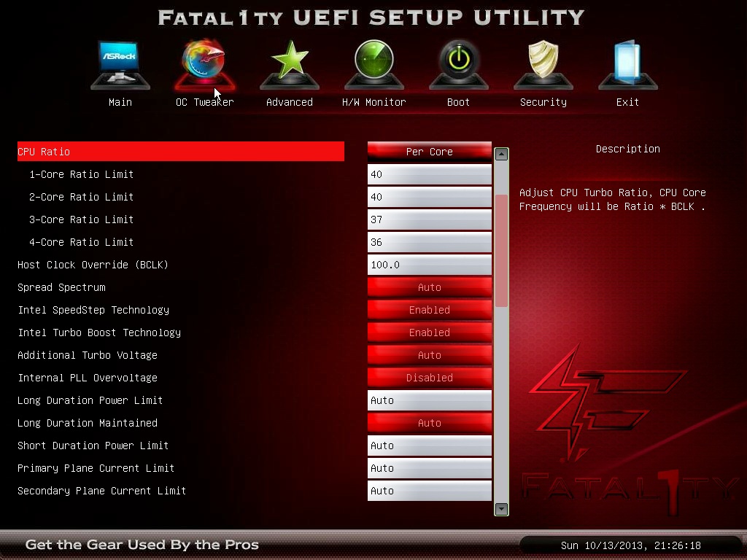The height and width of the screenshot is (560, 747).
Task: Switch to the Main menu label
Action: point(120,102)
